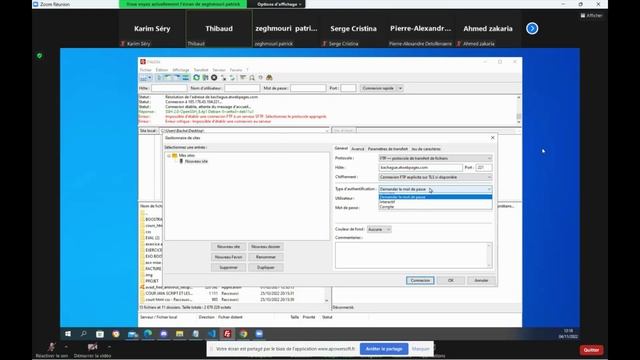Open the directory listing filters icon
This screenshot has width=640, height=360.
243,78
